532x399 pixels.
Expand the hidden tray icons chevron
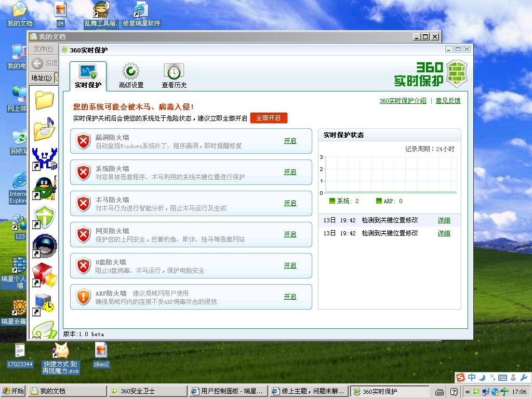click(x=468, y=392)
